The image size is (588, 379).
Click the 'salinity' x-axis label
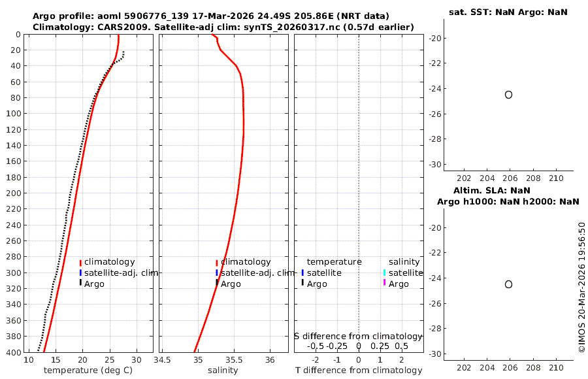(x=223, y=371)
